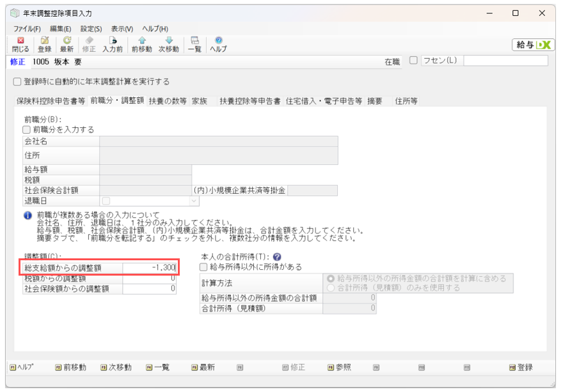Check the 前職分を入力する checkbox
This screenshot has height=392, width=561.
pyautogui.click(x=27, y=130)
